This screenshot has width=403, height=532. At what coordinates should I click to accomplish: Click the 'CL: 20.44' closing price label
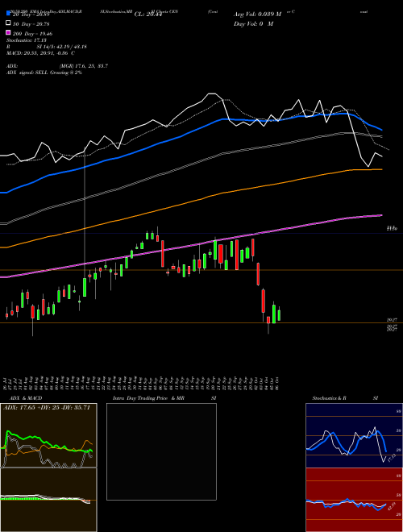point(147,15)
